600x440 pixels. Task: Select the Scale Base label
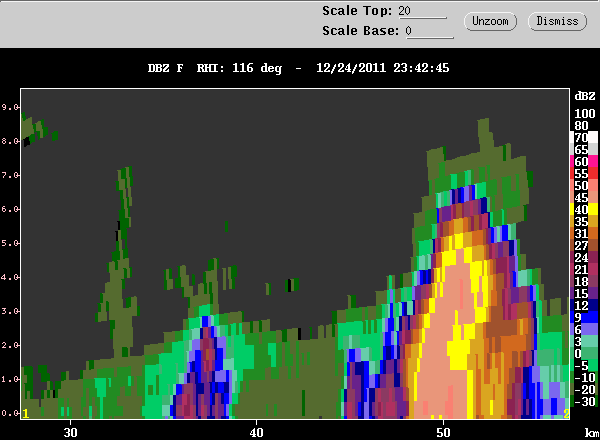click(360, 31)
